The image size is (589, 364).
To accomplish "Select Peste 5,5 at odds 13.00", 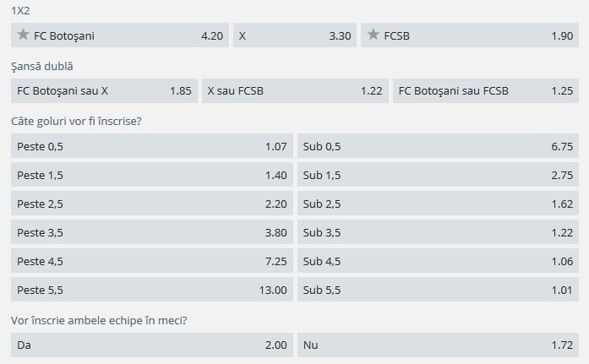I will 151,290.
